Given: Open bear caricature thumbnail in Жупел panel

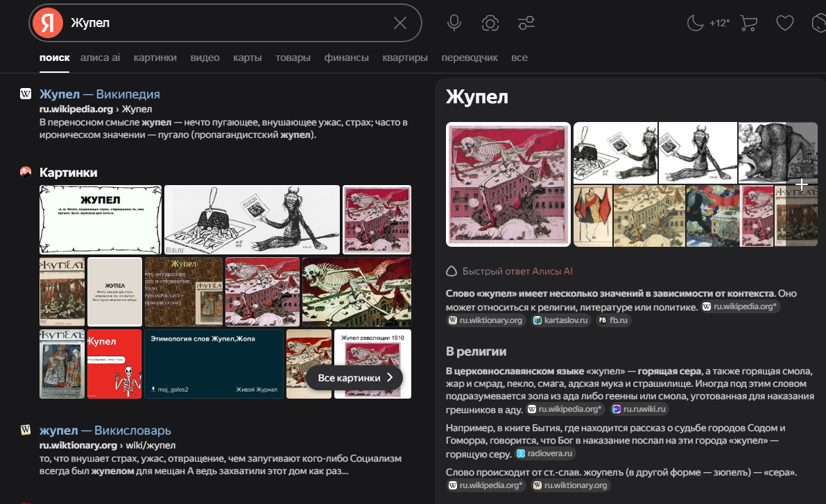Looking at the screenshot, I should coord(764,153).
